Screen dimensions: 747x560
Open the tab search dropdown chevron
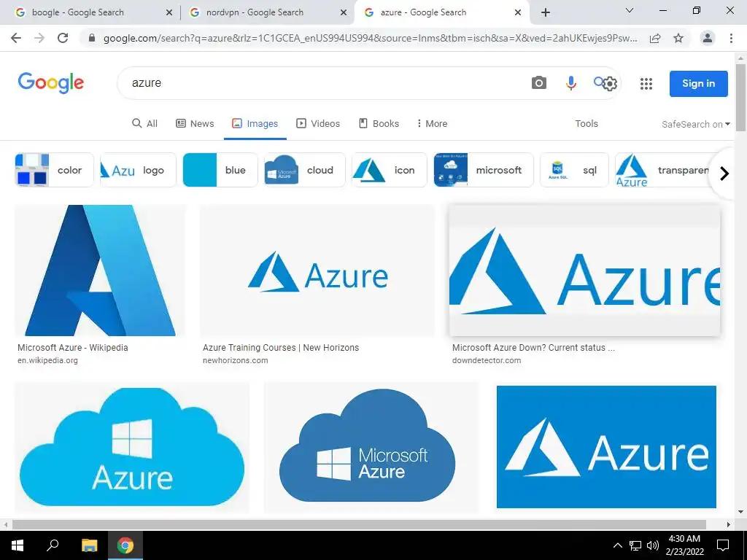[630, 10]
